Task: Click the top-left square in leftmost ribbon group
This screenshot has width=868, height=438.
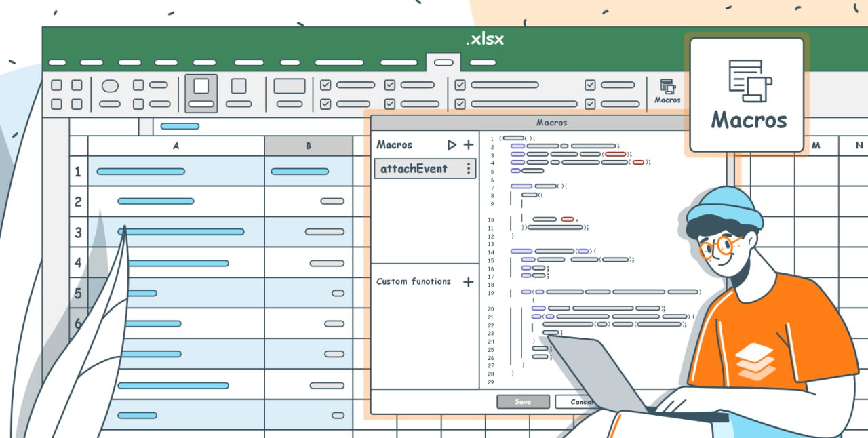Action: [x=57, y=85]
